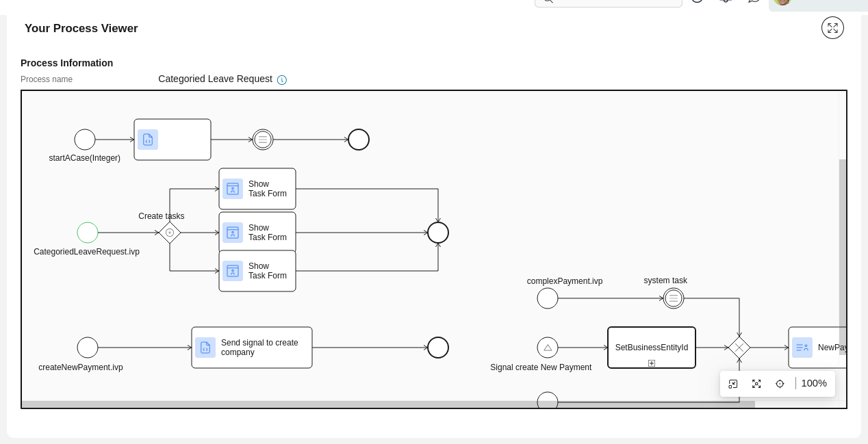Image resolution: width=868 pixels, height=444 pixels.
Task: Select the complexPayment.ivp start event circle
Action: (x=548, y=298)
